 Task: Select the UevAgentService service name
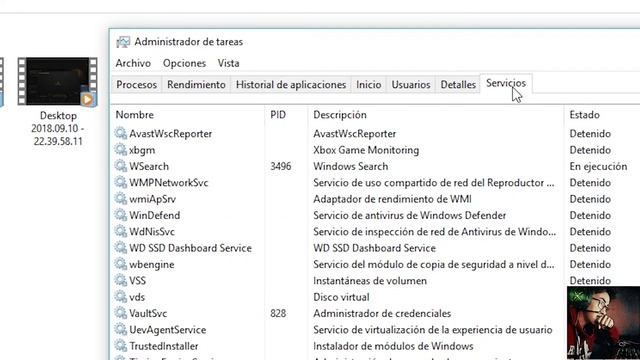point(168,330)
